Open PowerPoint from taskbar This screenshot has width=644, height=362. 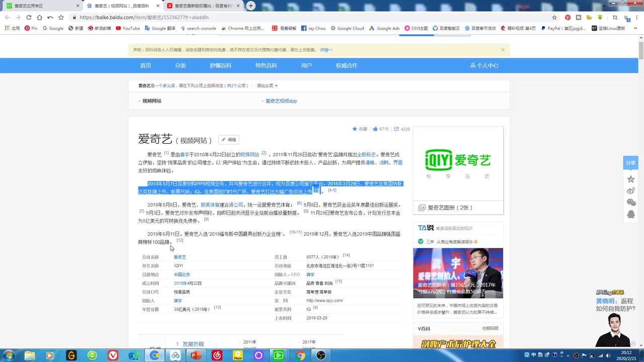point(196,355)
